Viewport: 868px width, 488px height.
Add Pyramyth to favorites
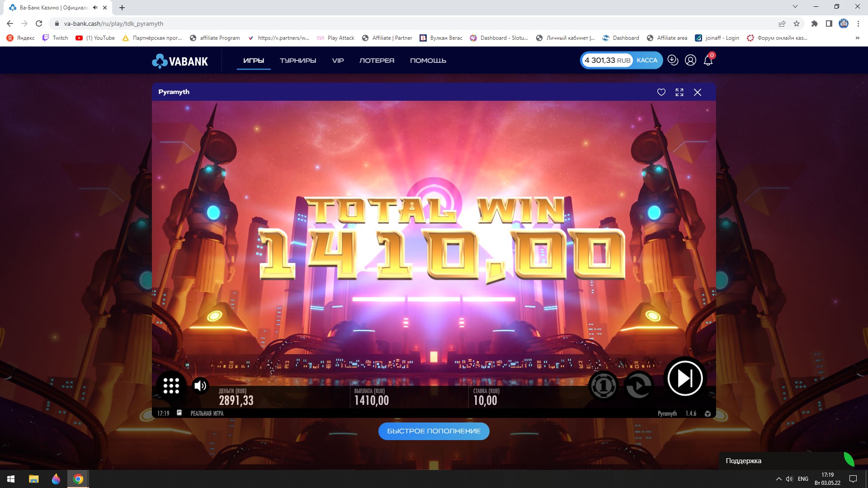point(661,92)
